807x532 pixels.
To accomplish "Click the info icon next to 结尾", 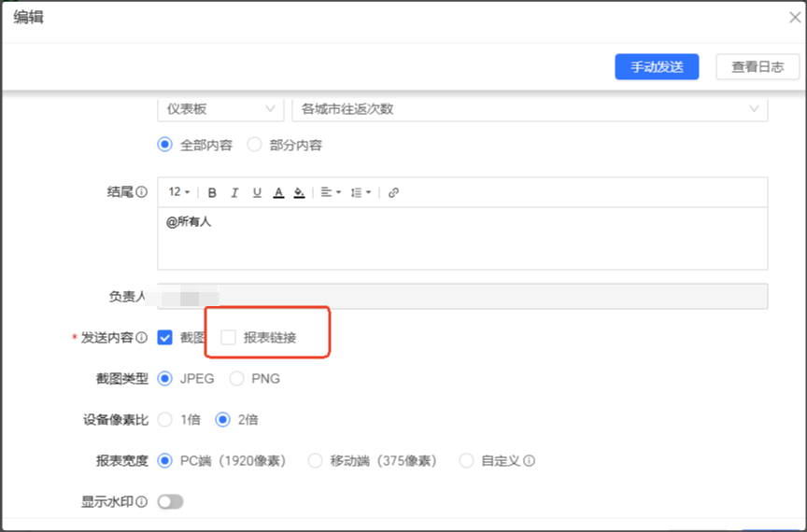I will click(x=142, y=192).
